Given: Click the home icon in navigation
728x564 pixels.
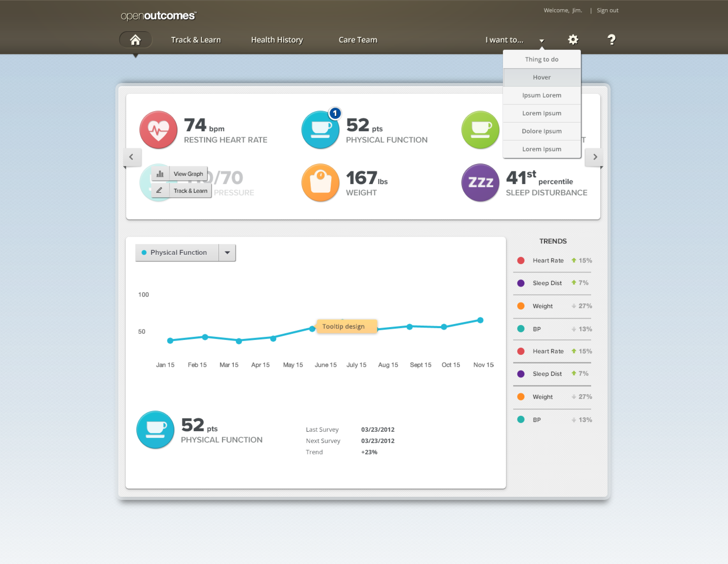Looking at the screenshot, I should [135, 40].
